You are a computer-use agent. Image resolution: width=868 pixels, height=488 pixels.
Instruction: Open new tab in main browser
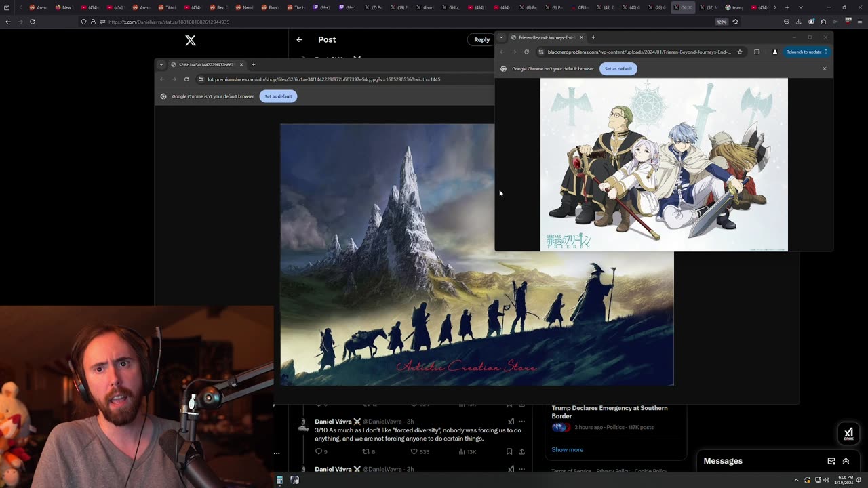coord(787,7)
